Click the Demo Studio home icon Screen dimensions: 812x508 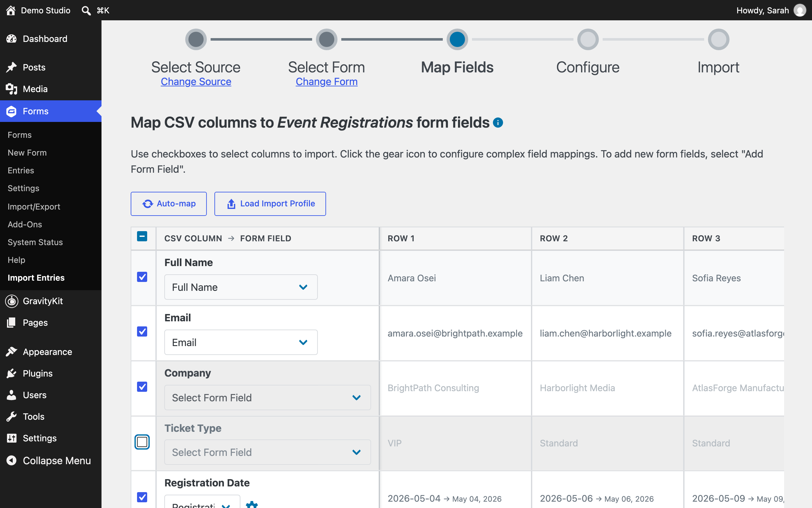point(11,10)
